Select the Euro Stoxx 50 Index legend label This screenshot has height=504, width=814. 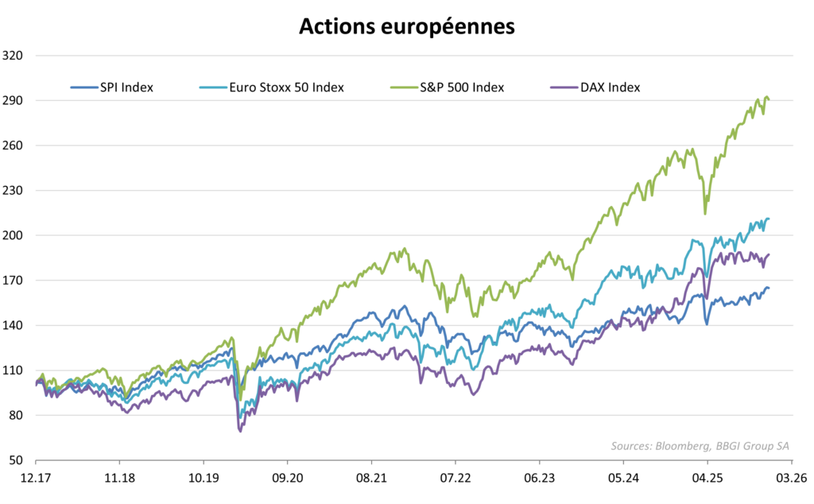click(286, 87)
